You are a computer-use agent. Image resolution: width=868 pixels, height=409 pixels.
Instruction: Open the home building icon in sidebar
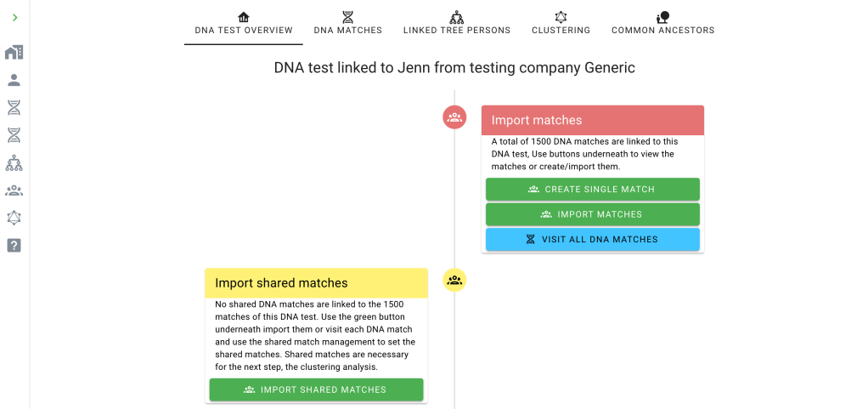[14, 53]
